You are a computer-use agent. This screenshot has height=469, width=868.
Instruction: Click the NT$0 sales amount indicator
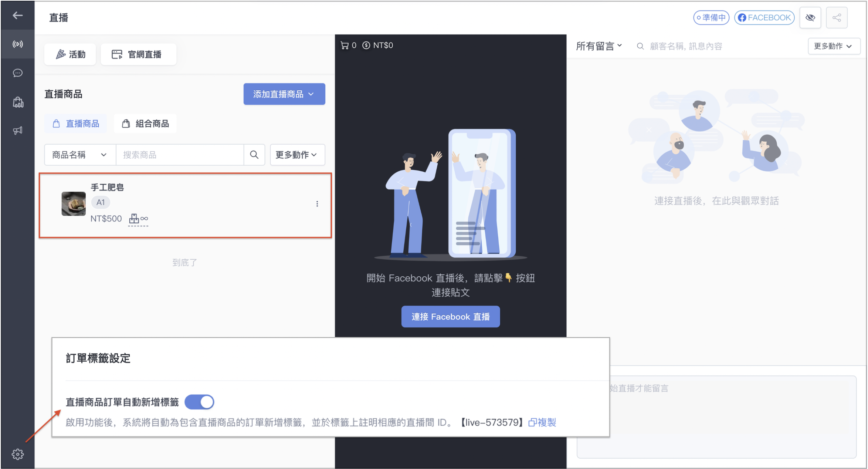click(x=377, y=45)
